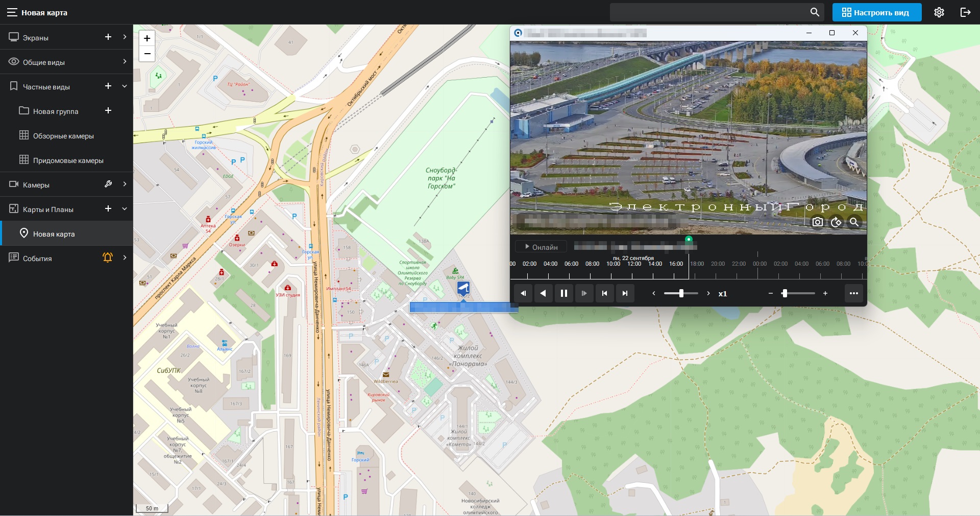This screenshot has height=516, width=980.
Task: Switch to Онлайн live mode
Action: pos(541,247)
